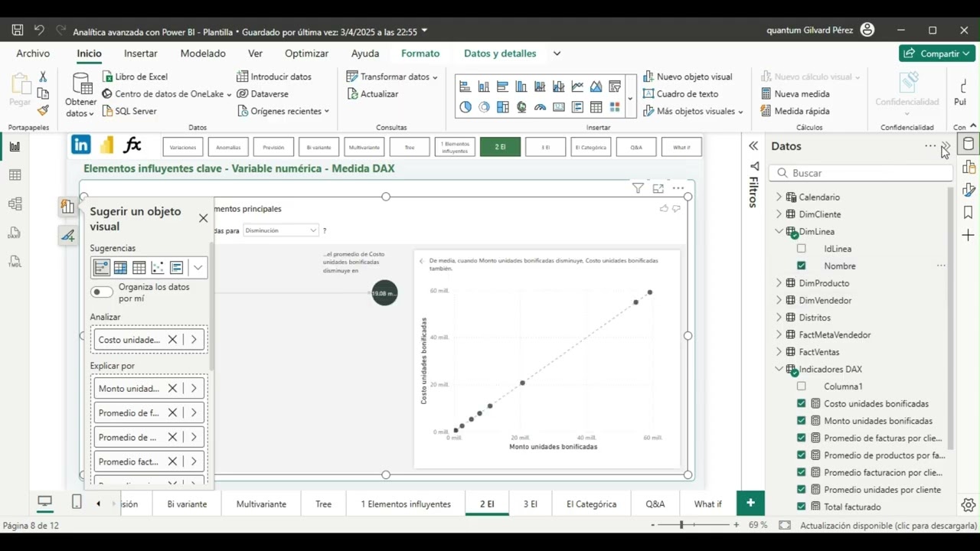Switch to mobile layout at the bottom
Viewport: 980px width, 551px height.
(x=77, y=502)
